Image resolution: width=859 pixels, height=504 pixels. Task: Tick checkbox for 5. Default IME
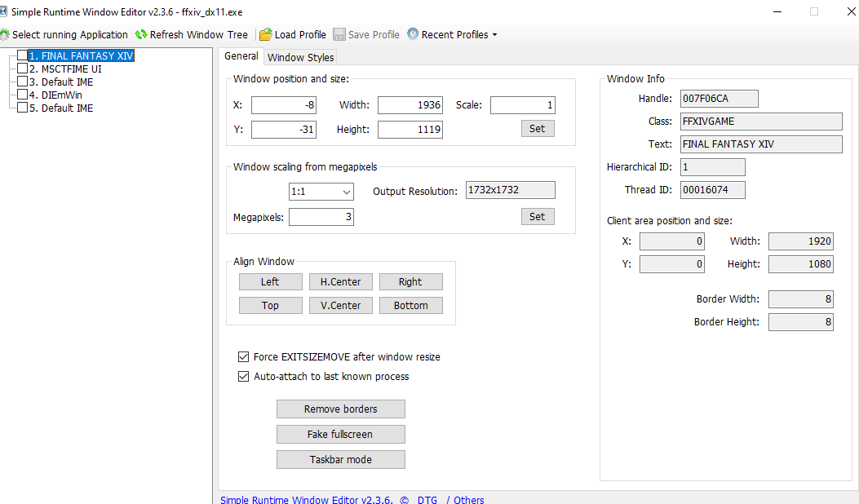click(x=23, y=108)
